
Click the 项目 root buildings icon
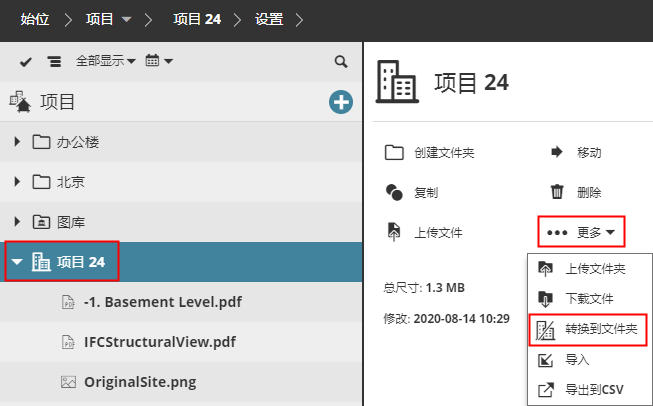click(x=20, y=102)
